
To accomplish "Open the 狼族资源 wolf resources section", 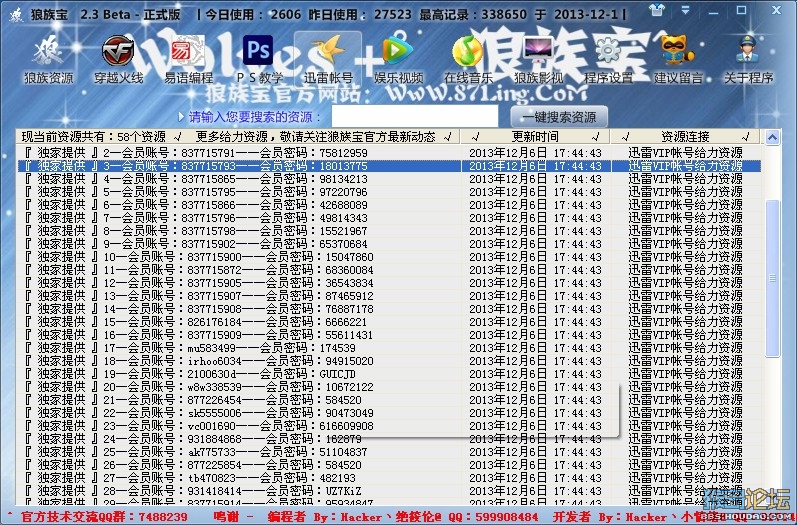I will click(48, 60).
